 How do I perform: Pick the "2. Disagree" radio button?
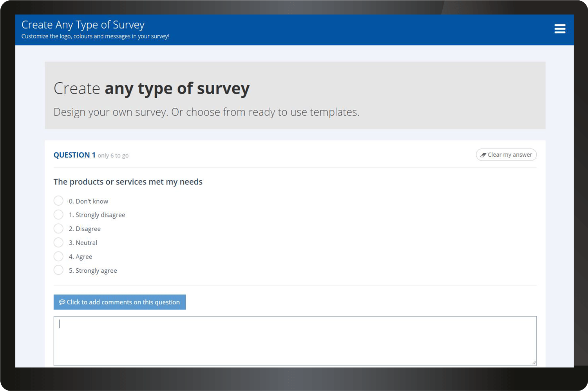(x=58, y=229)
